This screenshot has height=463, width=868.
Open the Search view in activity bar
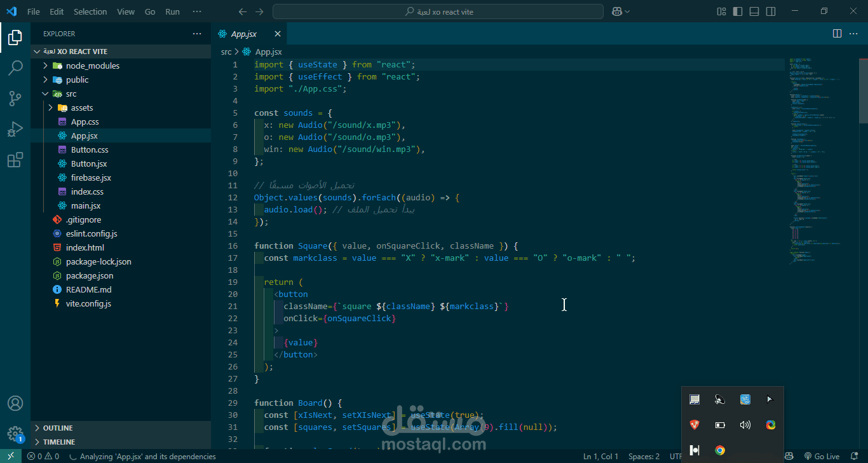pos(15,68)
